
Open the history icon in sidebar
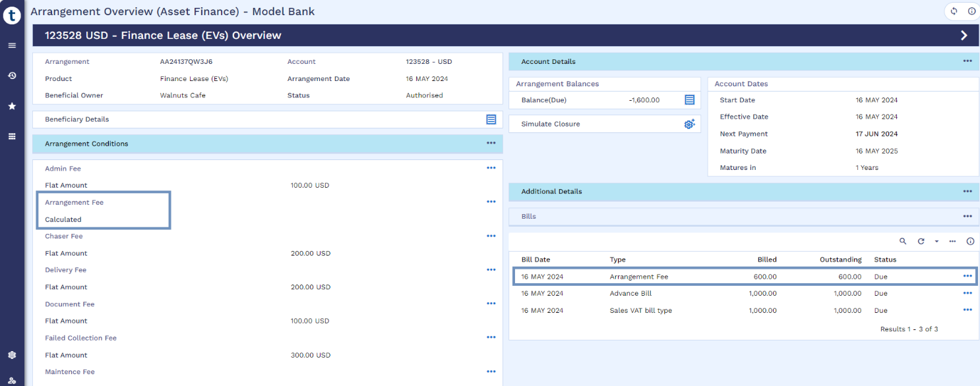pyautogui.click(x=12, y=76)
